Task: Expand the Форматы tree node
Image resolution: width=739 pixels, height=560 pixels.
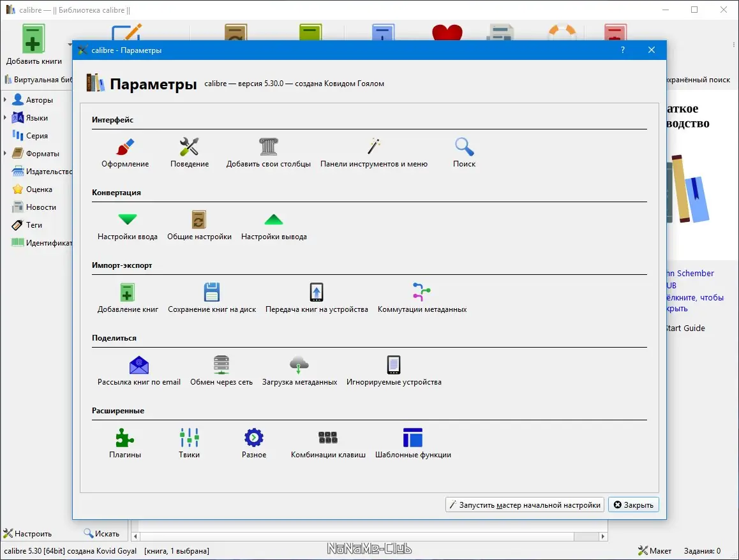Action: pyautogui.click(x=5, y=154)
